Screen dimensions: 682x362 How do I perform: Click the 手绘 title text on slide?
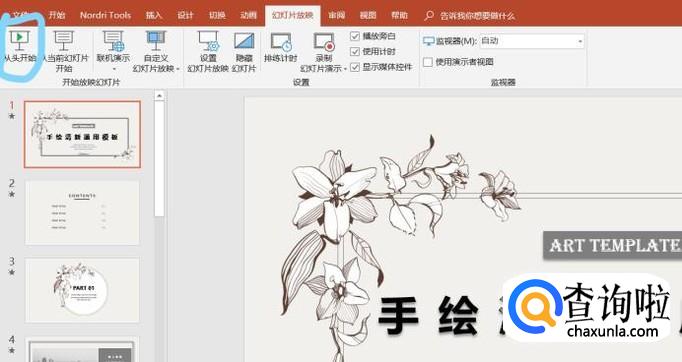(x=428, y=316)
